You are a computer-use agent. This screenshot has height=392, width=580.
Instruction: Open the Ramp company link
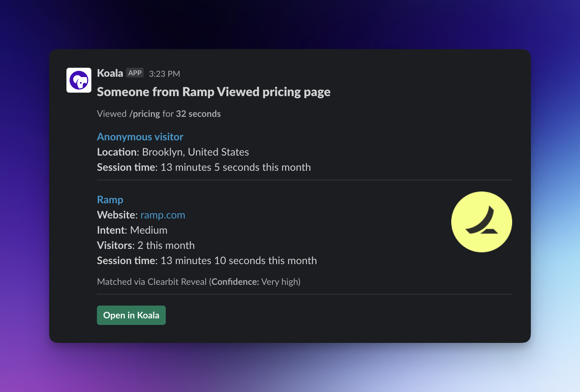coord(110,200)
